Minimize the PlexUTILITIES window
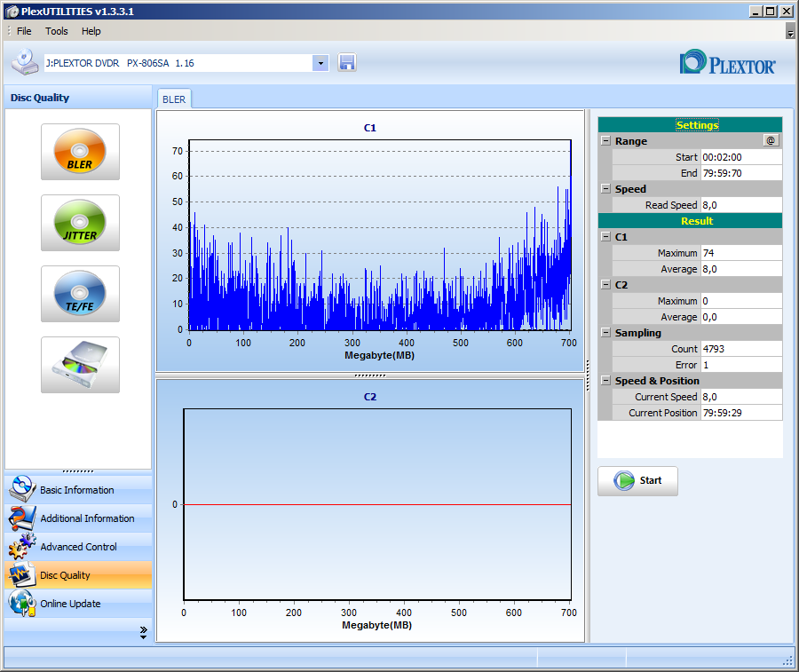 coord(755,12)
